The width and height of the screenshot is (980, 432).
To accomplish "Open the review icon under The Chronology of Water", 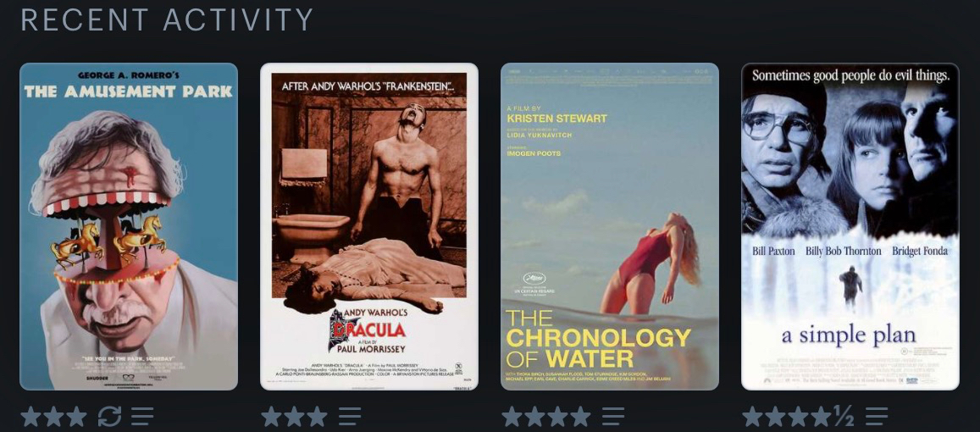I will pyautogui.click(x=613, y=417).
